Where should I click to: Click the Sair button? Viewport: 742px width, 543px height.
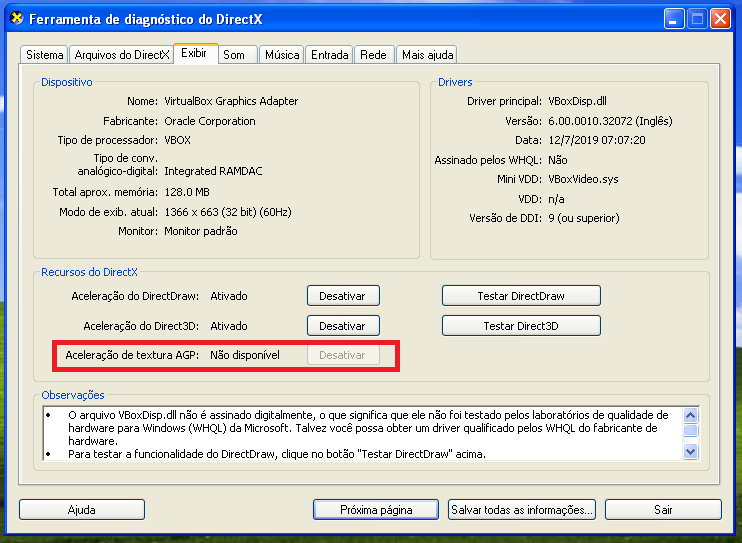pyautogui.click(x=663, y=510)
